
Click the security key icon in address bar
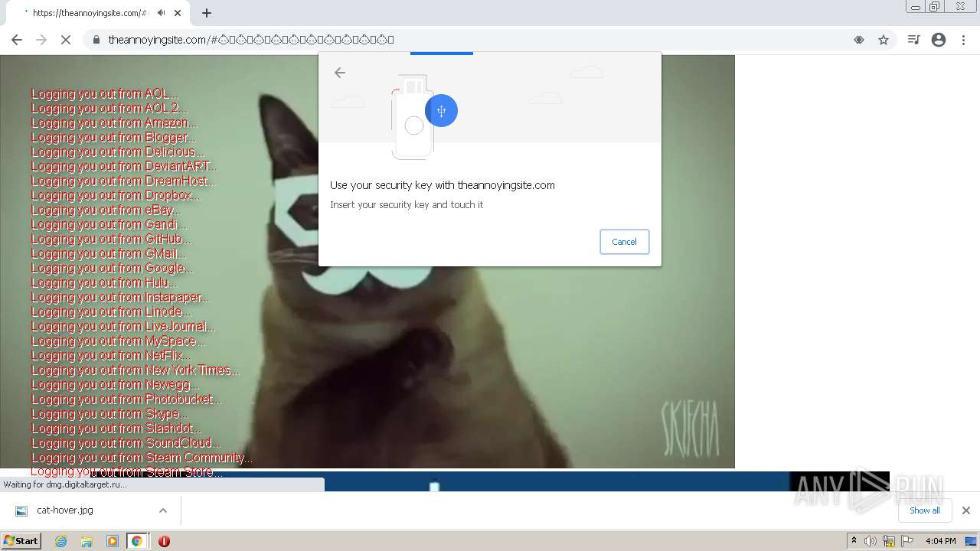[859, 40]
